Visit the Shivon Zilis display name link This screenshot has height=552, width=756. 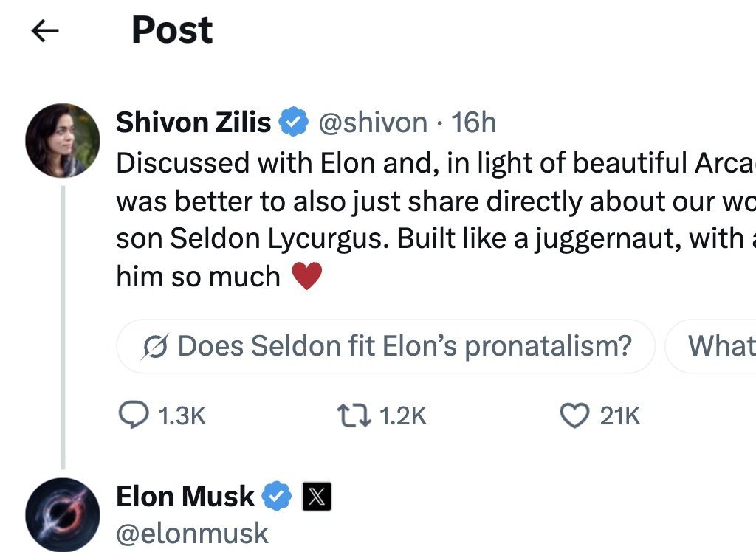tap(193, 123)
